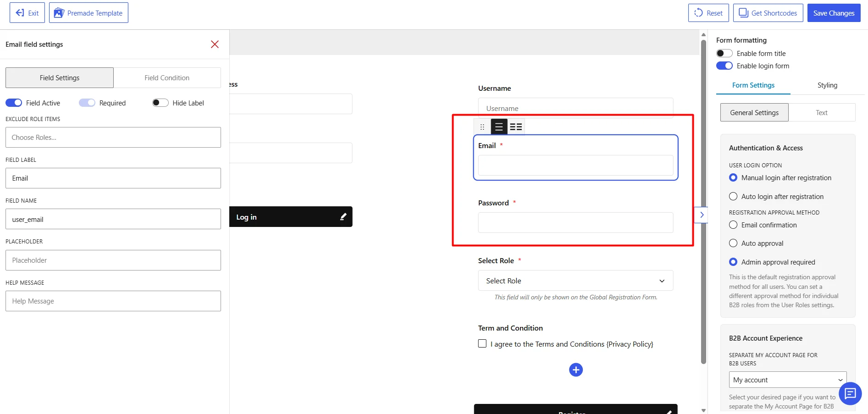868x414 pixels.
Task: Click the Field Name input user_email
Action: coord(113,219)
